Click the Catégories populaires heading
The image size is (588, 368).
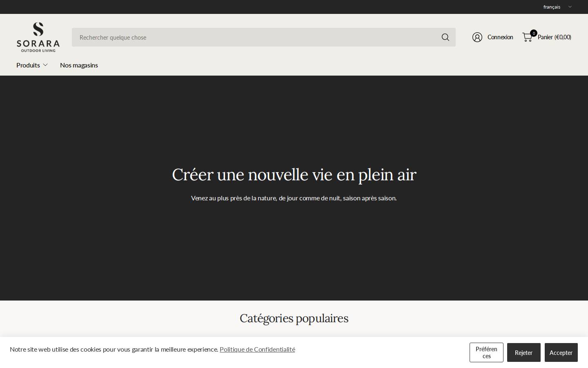point(294,318)
